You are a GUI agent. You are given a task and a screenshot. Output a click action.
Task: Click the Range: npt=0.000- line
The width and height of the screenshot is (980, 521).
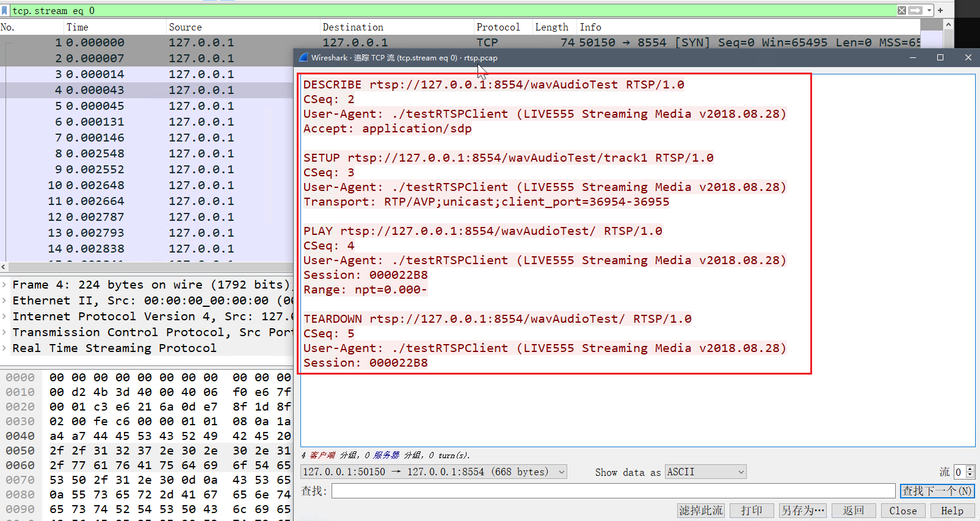[x=365, y=289]
